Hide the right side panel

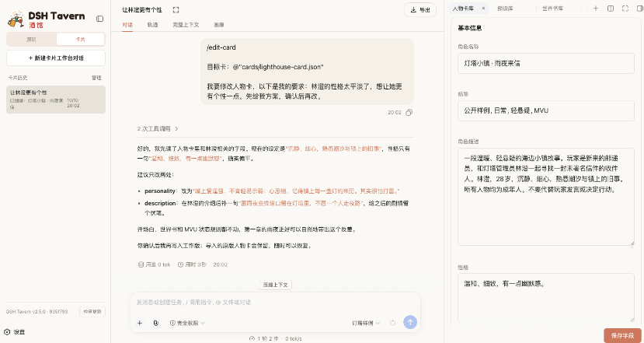pos(639,9)
